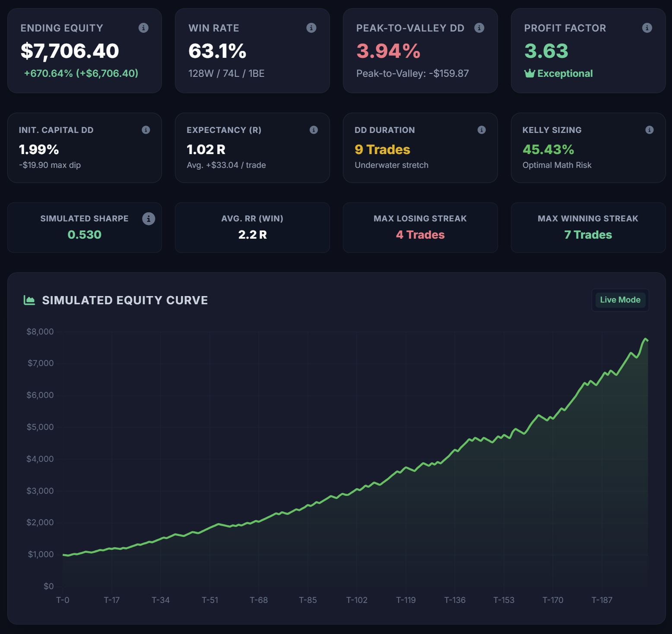Click the Avg. +$33.04 / trade text
The height and width of the screenshot is (634, 672).
(x=226, y=165)
